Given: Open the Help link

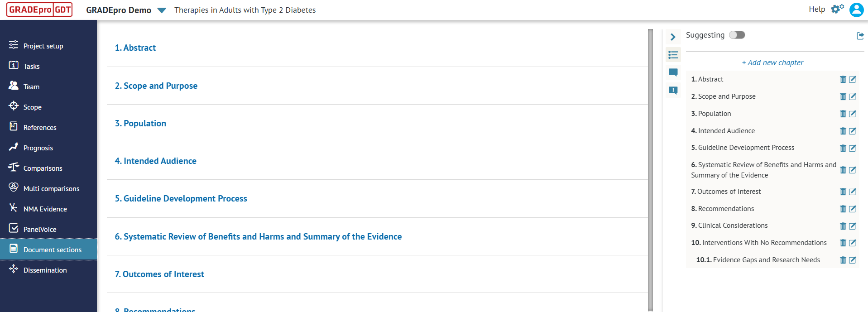Looking at the screenshot, I should coord(817,9).
